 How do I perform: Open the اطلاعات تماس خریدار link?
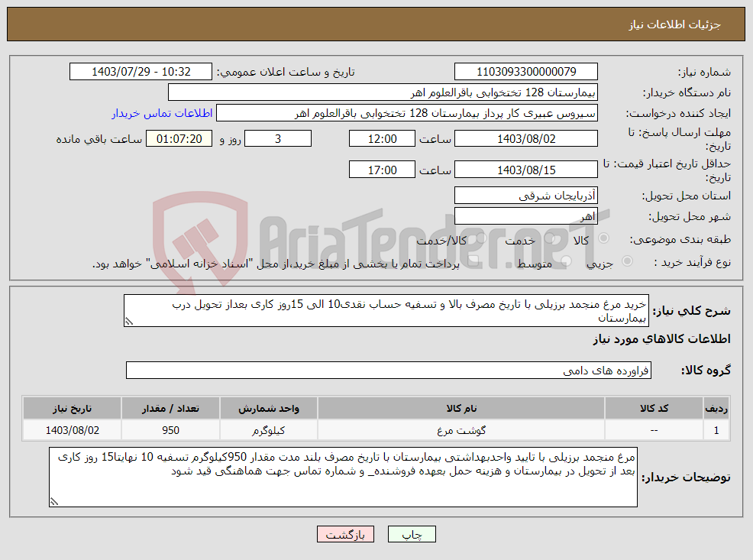(x=163, y=113)
